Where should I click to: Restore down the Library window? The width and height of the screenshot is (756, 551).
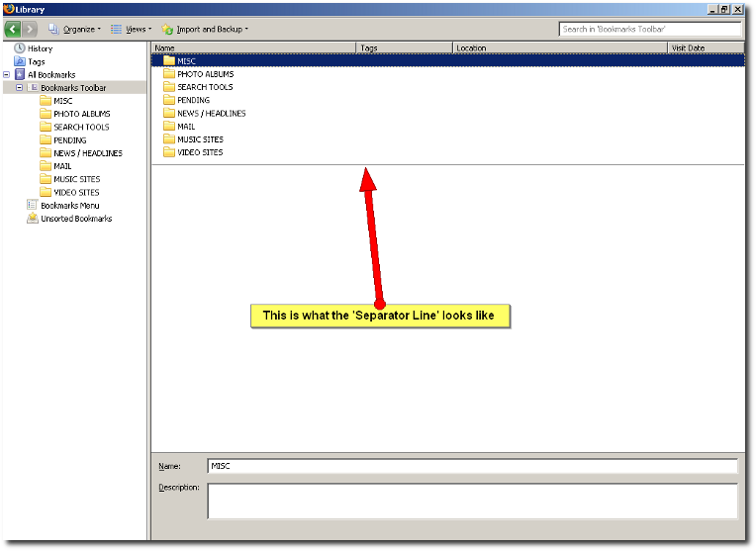[x=724, y=9]
